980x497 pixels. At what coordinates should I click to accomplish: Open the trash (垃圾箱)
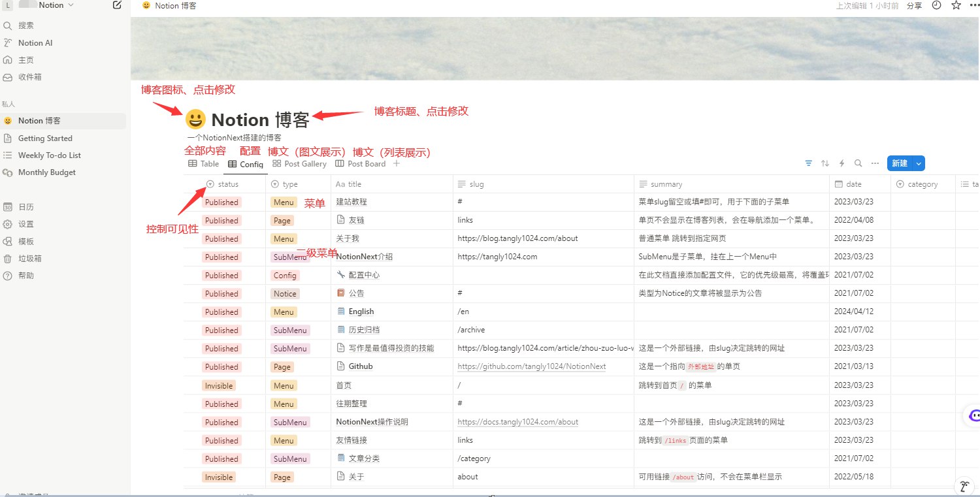[29, 259]
